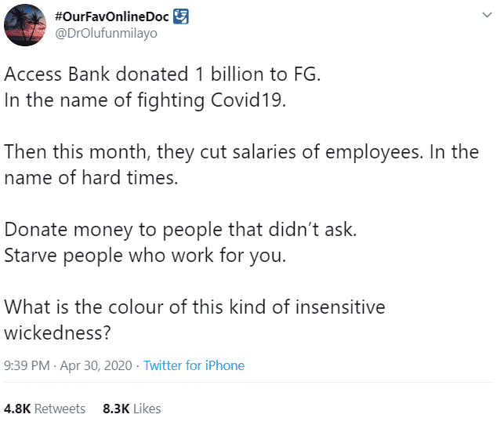Click the "name of hard times" line
Viewport: 504px width, 425px height.
coord(92,178)
